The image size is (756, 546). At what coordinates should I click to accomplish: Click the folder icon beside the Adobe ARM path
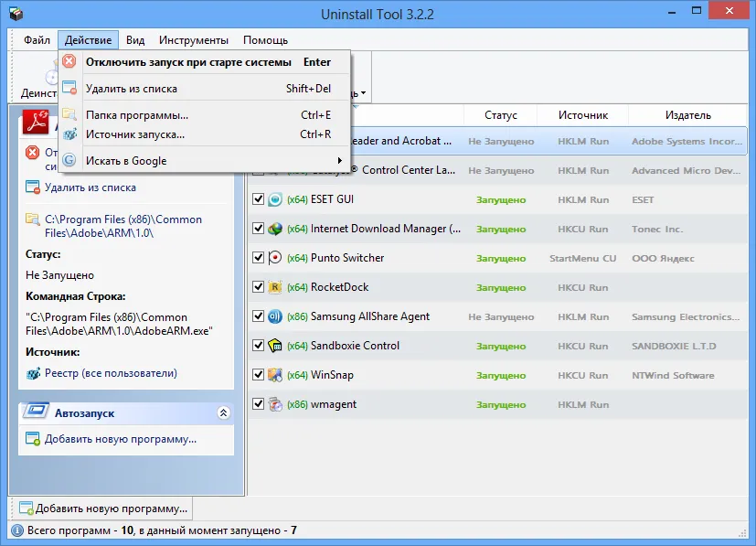[32, 219]
